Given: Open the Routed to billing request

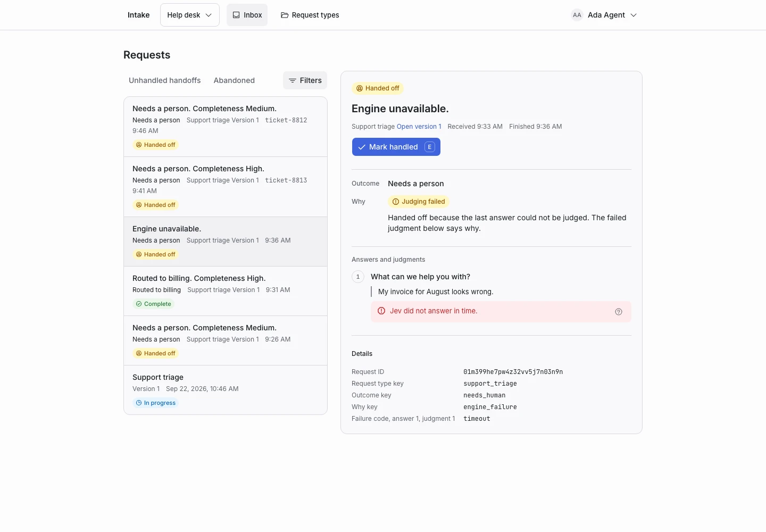Looking at the screenshot, I should 226,291.
